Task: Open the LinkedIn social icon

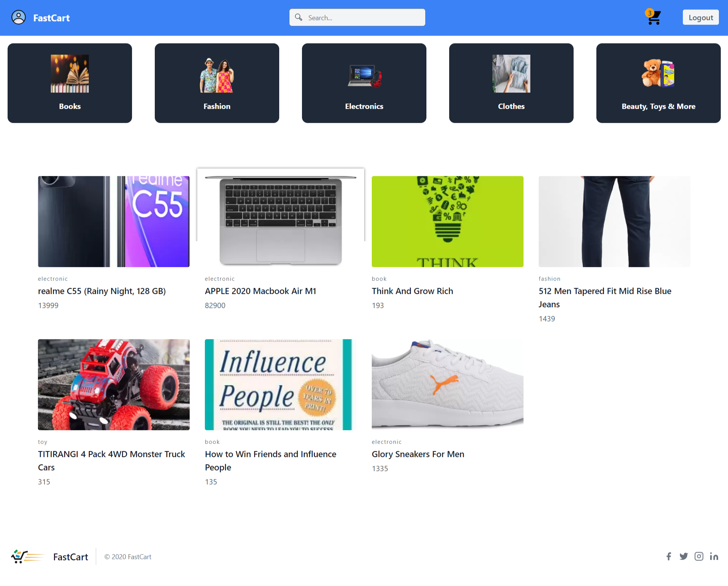Action: (x=714, y=556)
